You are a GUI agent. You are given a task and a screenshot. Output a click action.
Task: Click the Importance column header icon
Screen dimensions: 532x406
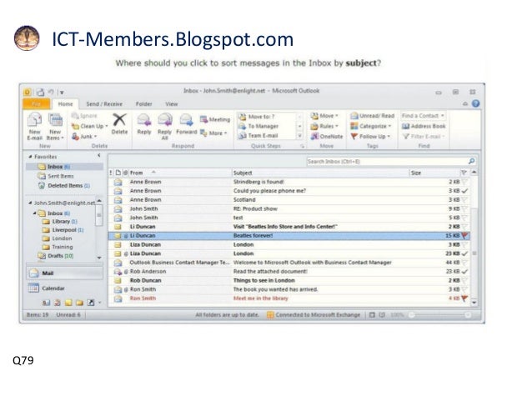coord(111,173)
